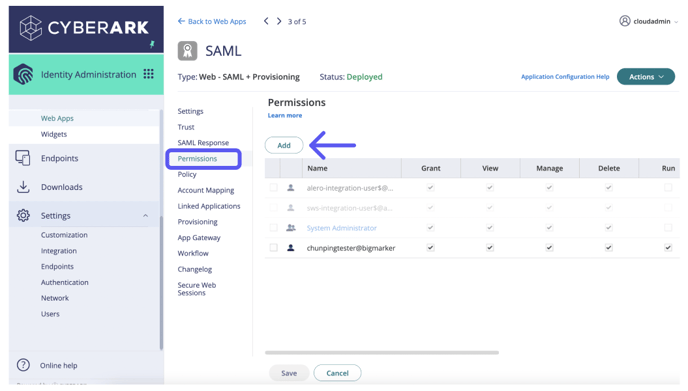Click the cloudadmin user avatar icon

coord(625,21)
